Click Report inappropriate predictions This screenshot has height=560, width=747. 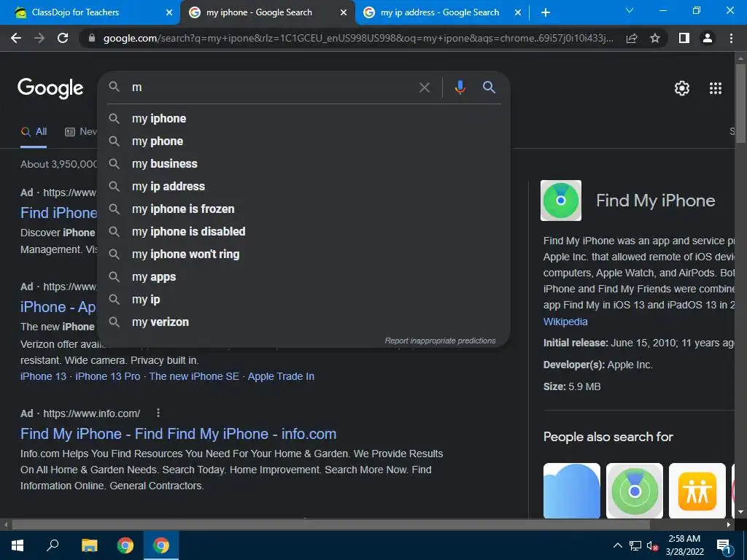440,341
